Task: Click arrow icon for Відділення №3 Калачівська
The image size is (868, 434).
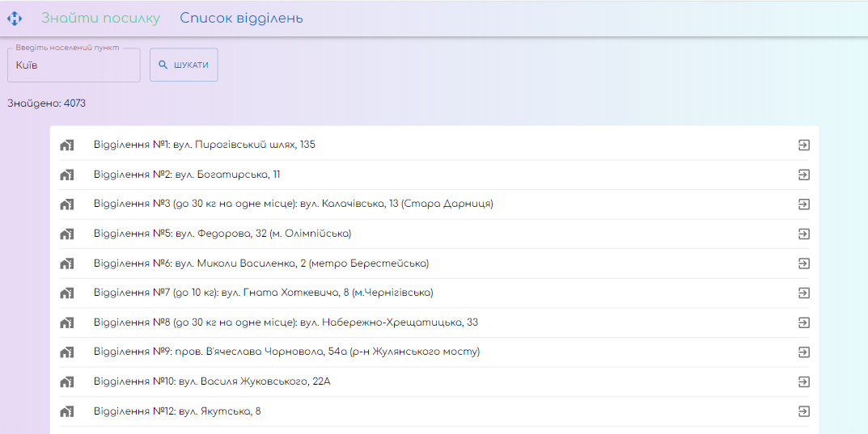Action: coord(803,204)
